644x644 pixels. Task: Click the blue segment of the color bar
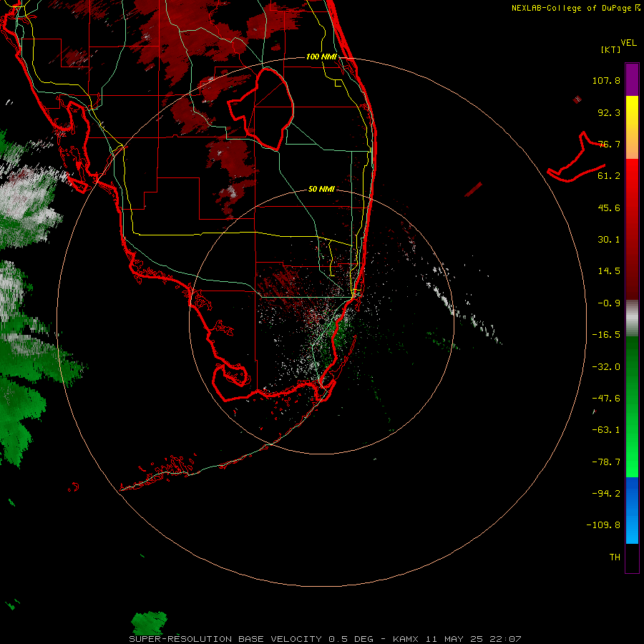632,510
